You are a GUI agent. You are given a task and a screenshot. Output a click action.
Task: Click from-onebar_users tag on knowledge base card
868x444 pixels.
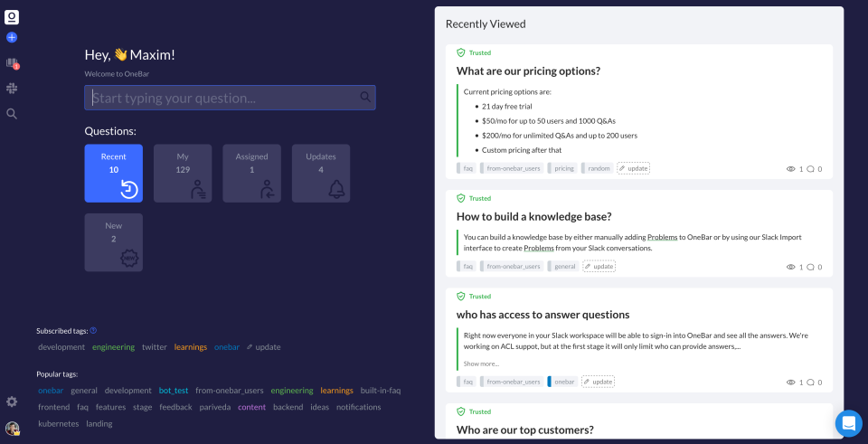coord(512,266)
